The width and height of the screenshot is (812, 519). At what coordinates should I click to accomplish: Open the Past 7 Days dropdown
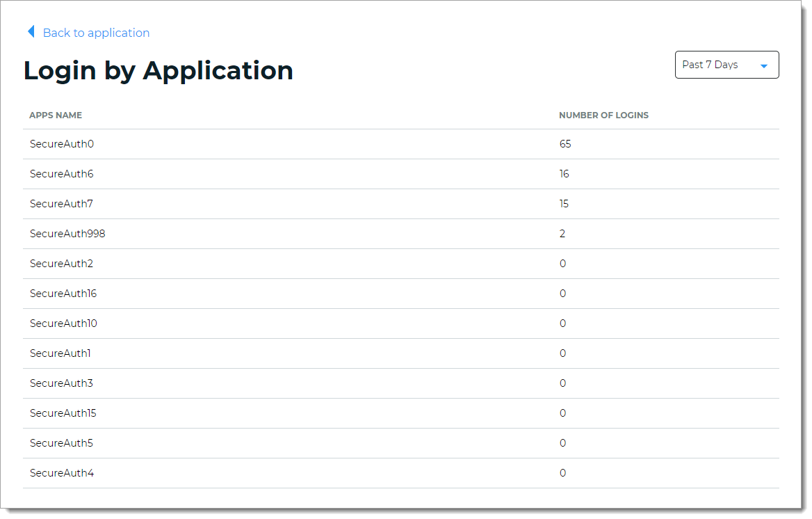pos(726,65)
